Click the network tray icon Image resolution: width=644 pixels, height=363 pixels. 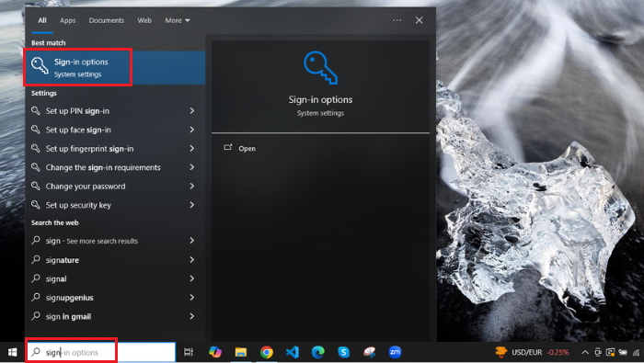(x=637, y=352)
